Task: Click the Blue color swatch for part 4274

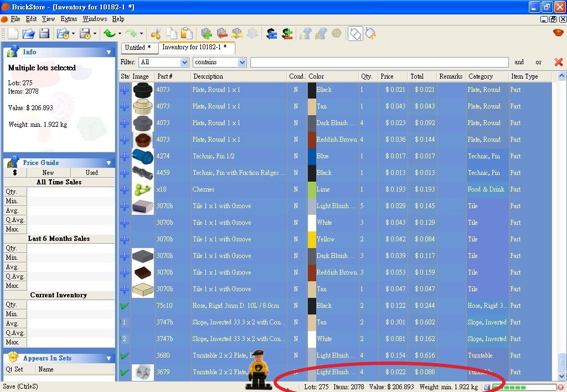Action: pyautogui.click(x=312, y=156)
